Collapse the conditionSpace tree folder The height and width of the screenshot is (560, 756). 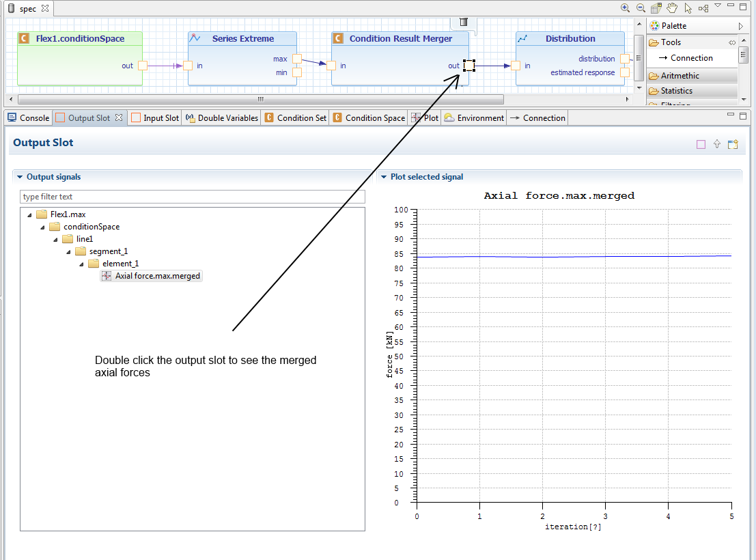click(x=43, y=227)
